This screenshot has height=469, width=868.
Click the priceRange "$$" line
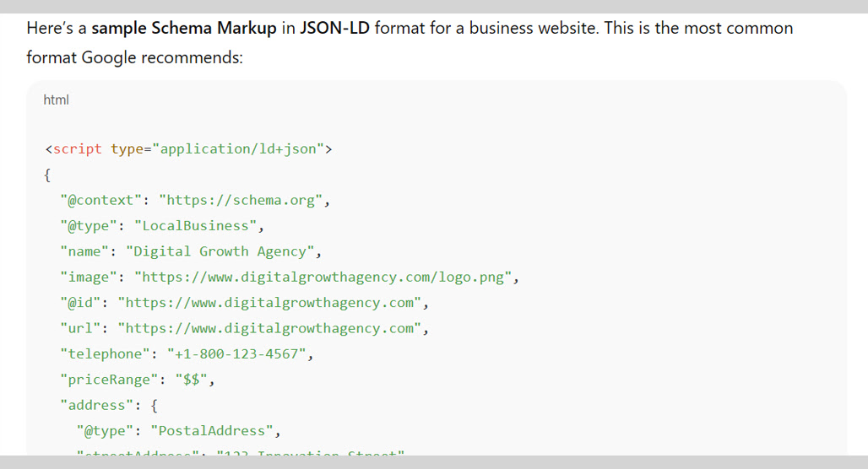(x=137, y=380)
